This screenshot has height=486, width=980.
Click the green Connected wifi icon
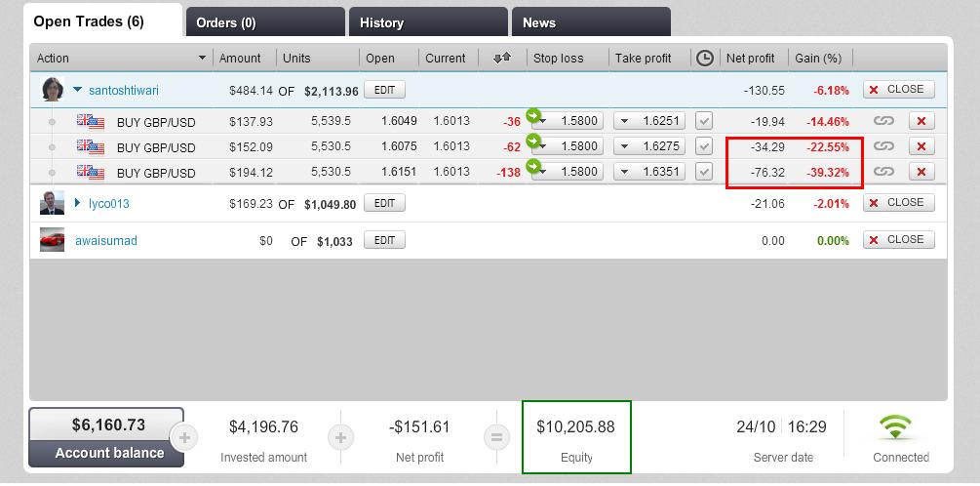[895, 428]
